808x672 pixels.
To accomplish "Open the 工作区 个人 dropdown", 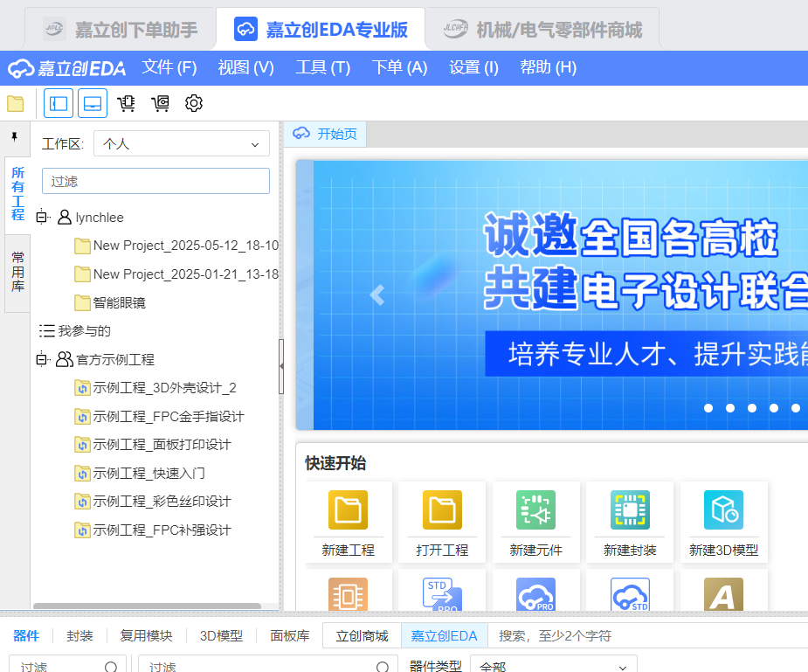I will coord(182,144).
